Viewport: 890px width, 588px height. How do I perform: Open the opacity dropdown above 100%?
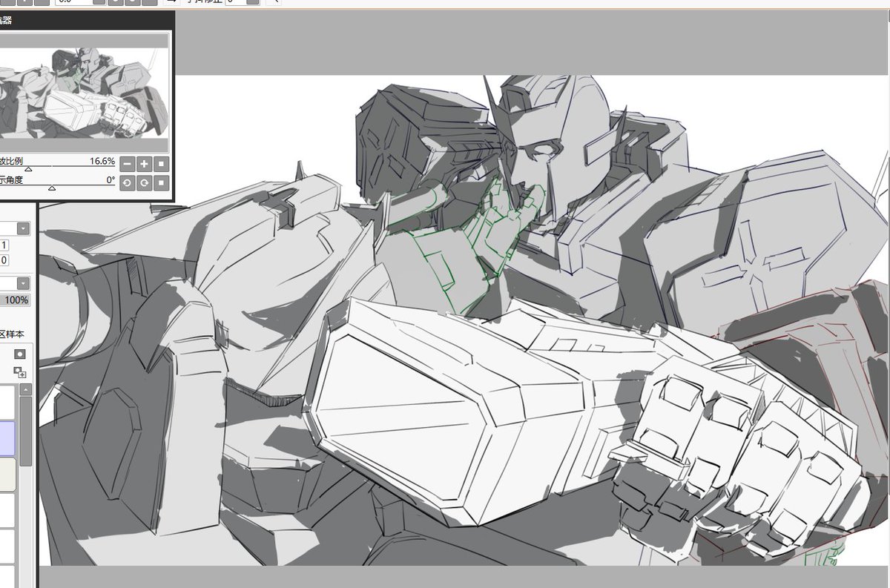point(22,283)
